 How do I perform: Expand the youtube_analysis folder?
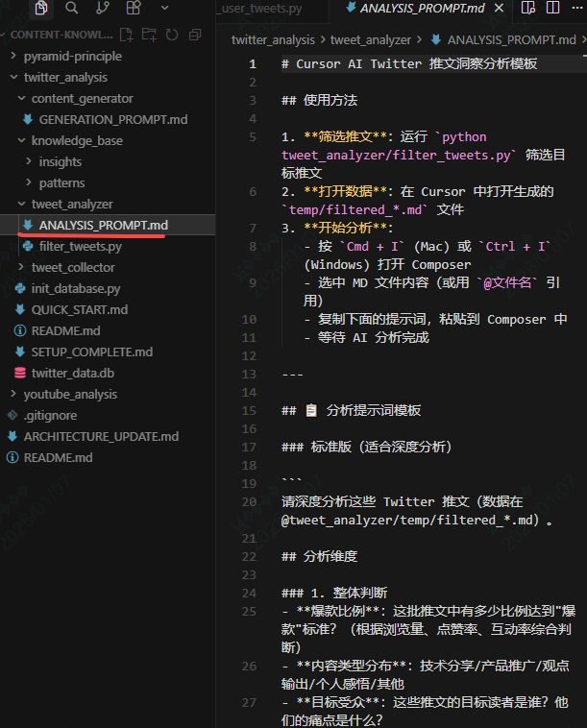[x=70, y=394]
